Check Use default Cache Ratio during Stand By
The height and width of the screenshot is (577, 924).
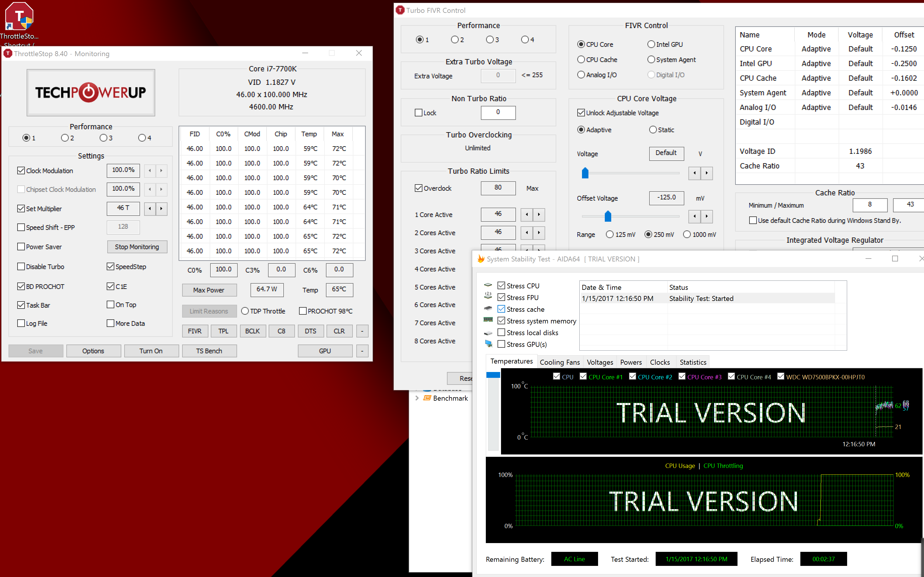753,221
